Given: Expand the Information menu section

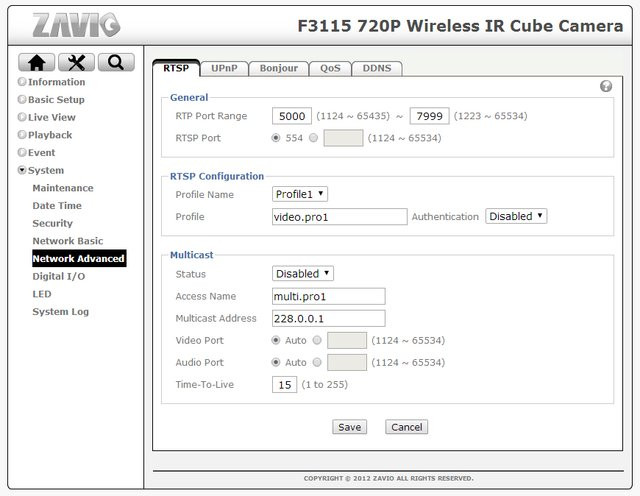Looking at the screenshot, I should 51,82.
